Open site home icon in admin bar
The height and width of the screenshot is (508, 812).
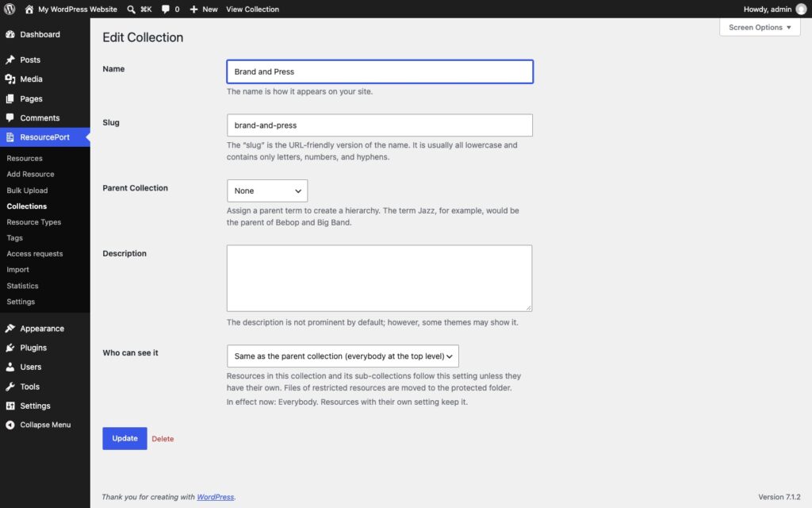[29, 10]
